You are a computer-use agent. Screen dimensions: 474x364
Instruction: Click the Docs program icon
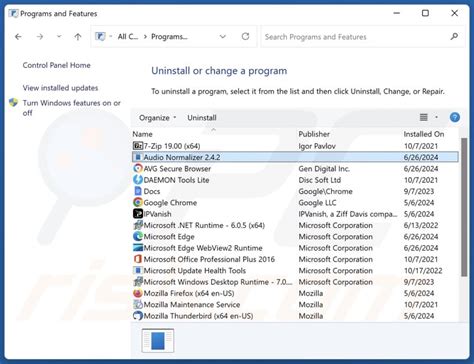coord(138,191)
